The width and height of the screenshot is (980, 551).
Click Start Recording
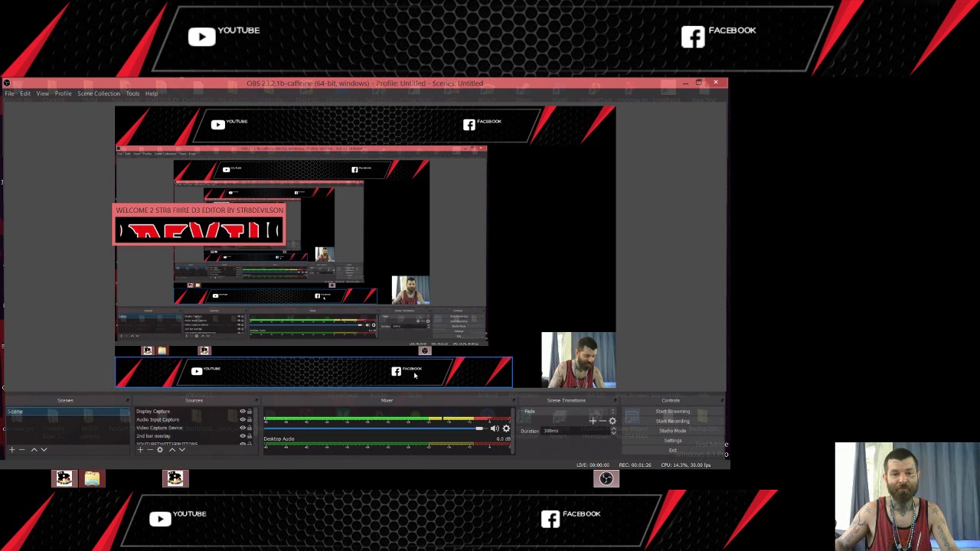tap(672, 421)
